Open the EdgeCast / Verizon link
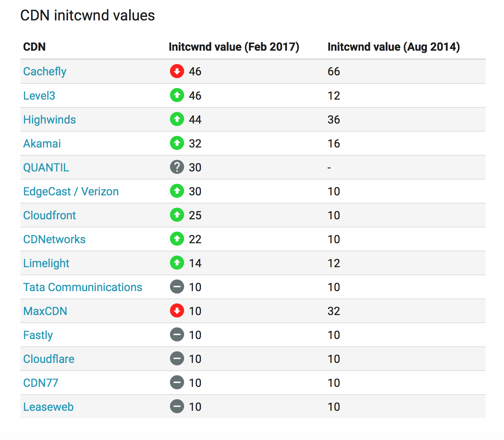Screen dimensions: 504x440 click(71, 191)
